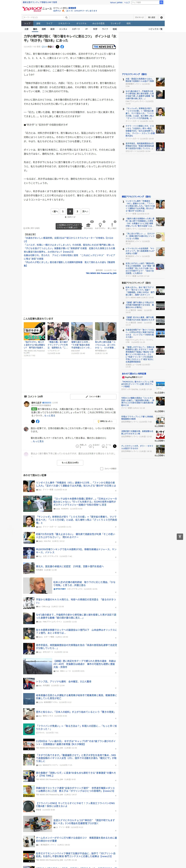The height and width of the screenshot is (868, 186).
Task: Click the Yahoo! JAPAN news logo
Action: (x=37, y=9)
